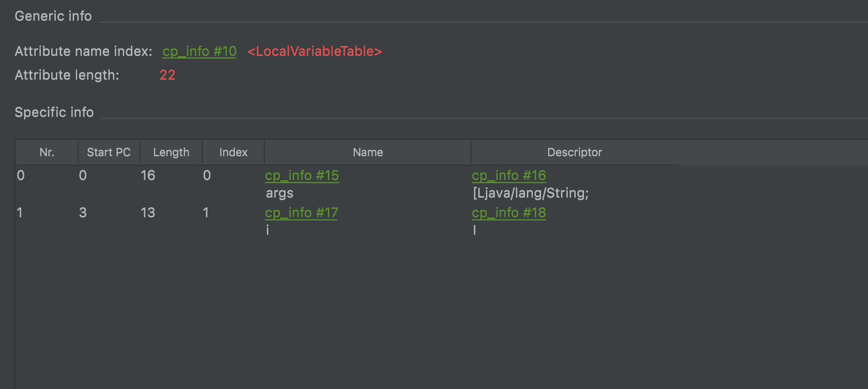The image size is (868, 389).
Task: Select the 'Attribute name index:' label
Action: [x=83, y=51]
